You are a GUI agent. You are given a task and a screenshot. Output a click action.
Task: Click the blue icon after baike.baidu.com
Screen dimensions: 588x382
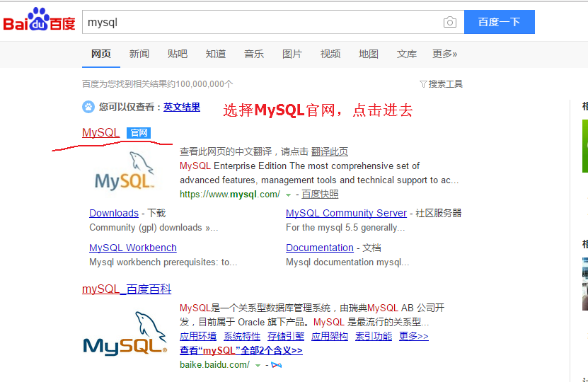[277, 365]
